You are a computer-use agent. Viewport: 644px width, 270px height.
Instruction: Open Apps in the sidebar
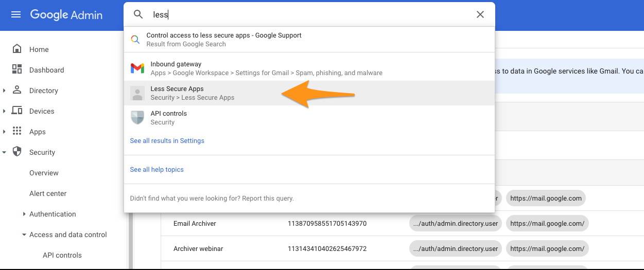[x=38, y=132]
